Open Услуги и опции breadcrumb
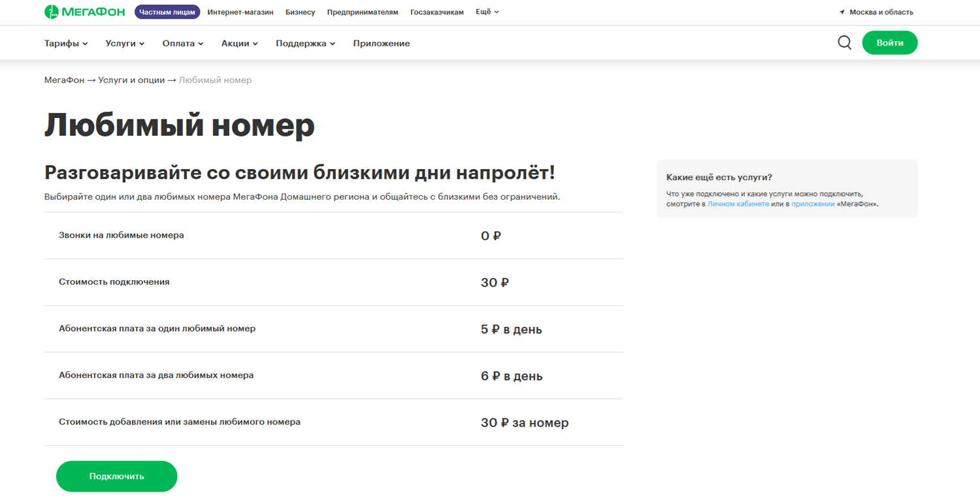This screenshot has width=980, height=504. [131, 80]
